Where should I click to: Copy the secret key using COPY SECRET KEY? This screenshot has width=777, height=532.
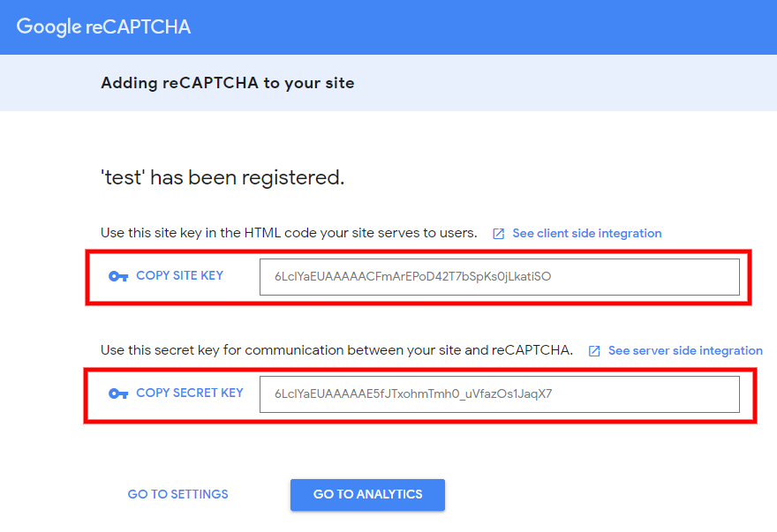pos(189,393)
